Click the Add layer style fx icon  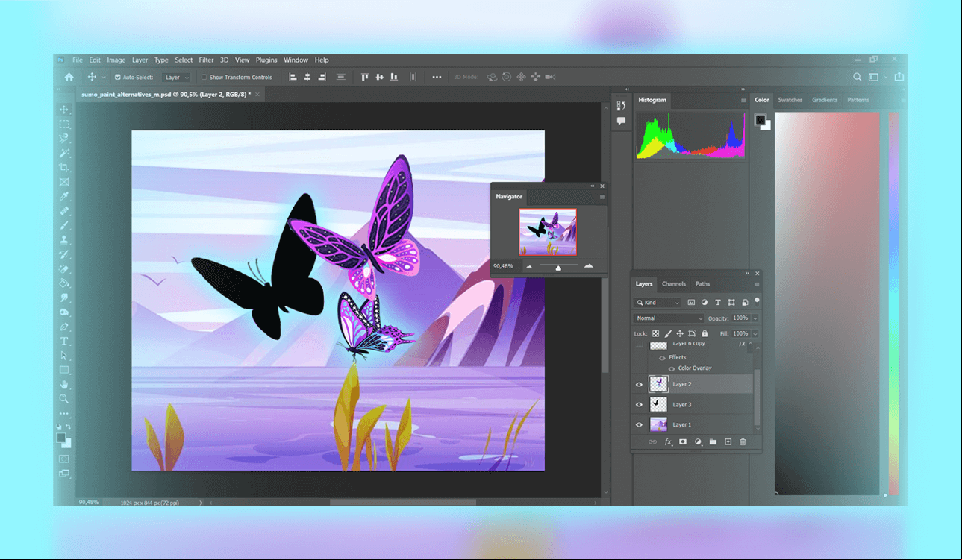[668, 442]
